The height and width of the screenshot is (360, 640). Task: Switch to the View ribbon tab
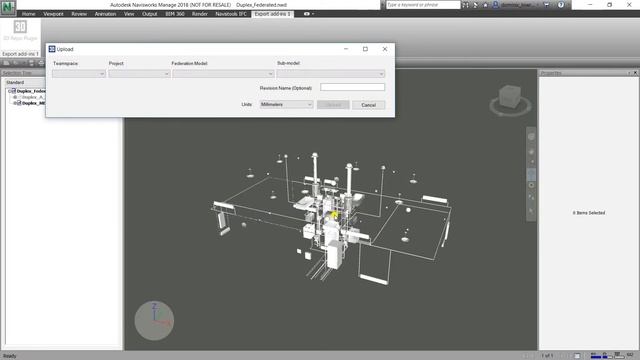tap(129, 14)
